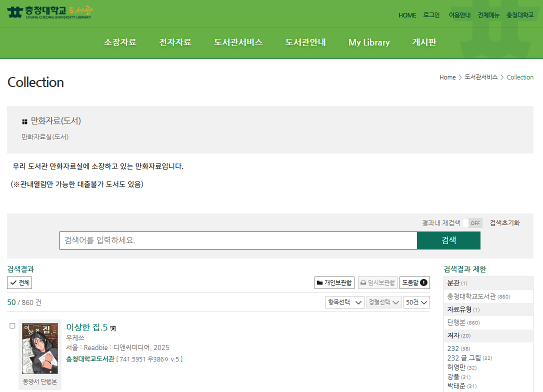Click the grid icon beside 만화자료(도서)

pos(24,121)
